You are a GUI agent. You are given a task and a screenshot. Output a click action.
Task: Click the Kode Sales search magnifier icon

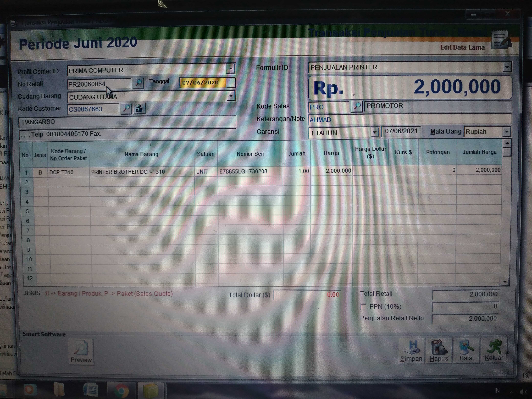coord(357,106)
